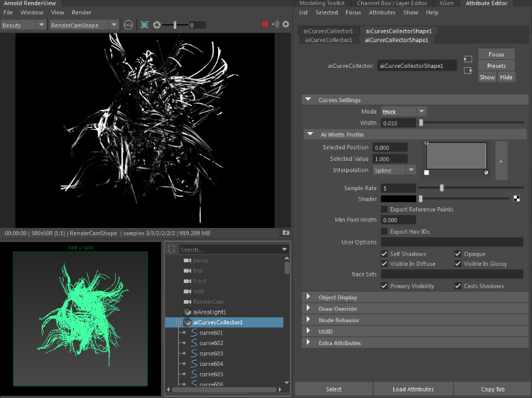Click the red stop render button

[x=265, y=25]
